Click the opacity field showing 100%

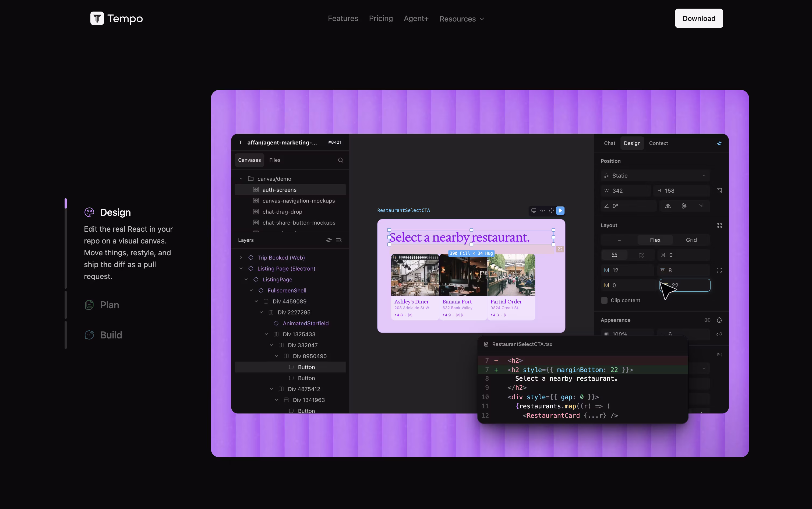coord(627,334)
